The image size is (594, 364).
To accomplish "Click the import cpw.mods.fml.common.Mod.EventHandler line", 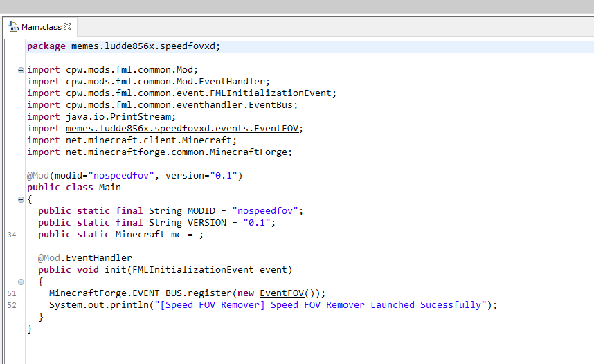I will [x=148, y=82].
